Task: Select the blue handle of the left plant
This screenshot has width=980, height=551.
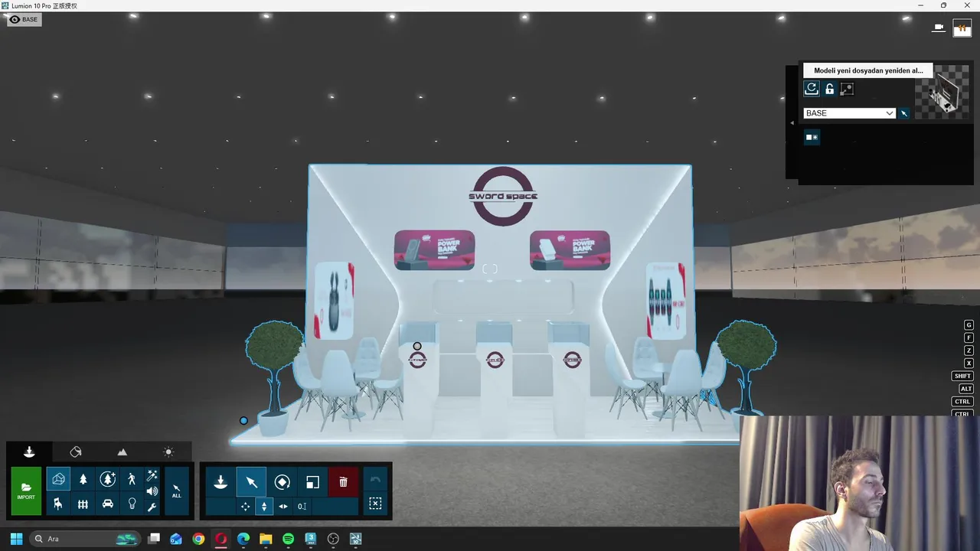Action: click(243, 421)
